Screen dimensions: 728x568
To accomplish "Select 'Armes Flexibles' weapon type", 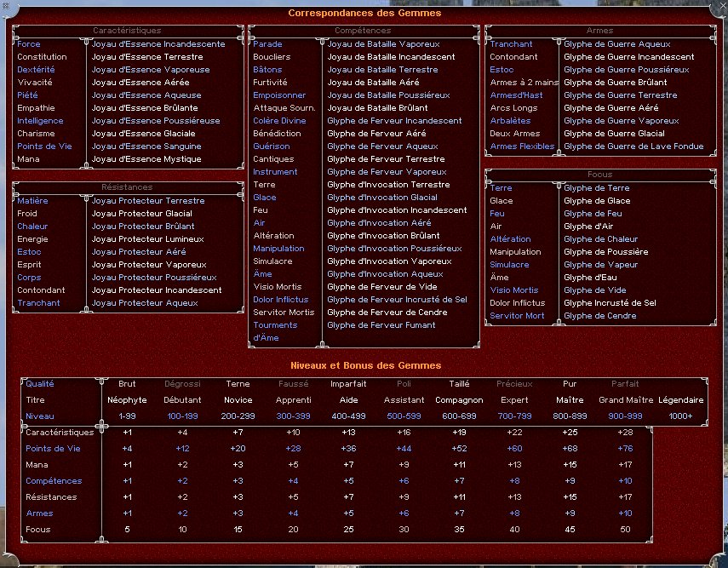I will (x=522, y=146).
